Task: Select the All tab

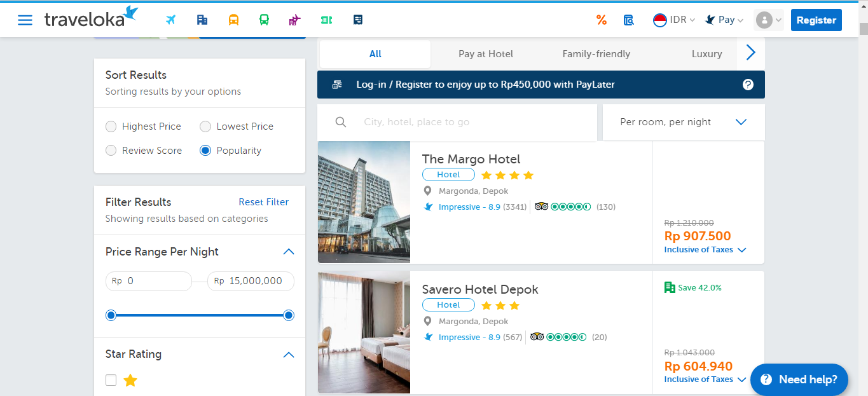Action: pyautogui.click(x=375, y=54)
